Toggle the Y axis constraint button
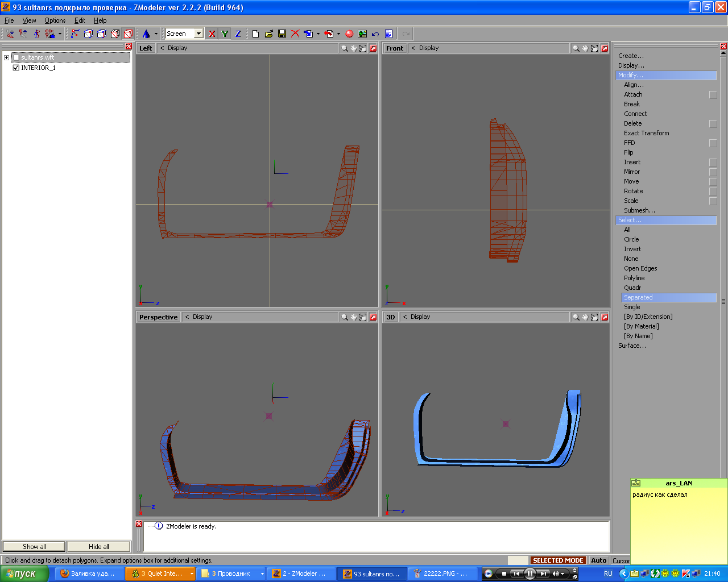The height and width of the screenshot is (582, 728). 225,34
